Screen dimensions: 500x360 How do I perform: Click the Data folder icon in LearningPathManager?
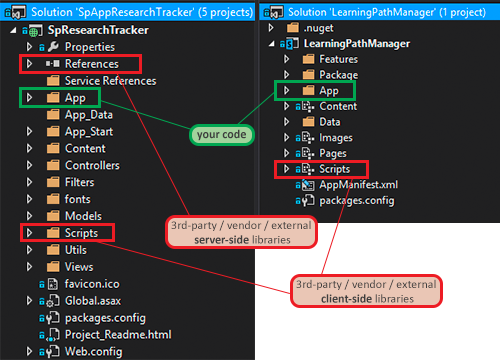pyautogui.click(x=308, y=122)
